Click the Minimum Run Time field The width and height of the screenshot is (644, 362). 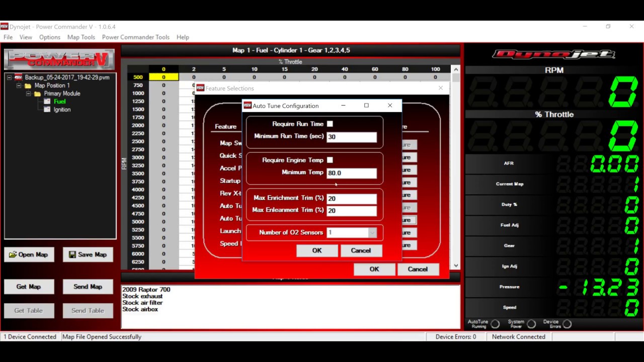click(352, 137)
